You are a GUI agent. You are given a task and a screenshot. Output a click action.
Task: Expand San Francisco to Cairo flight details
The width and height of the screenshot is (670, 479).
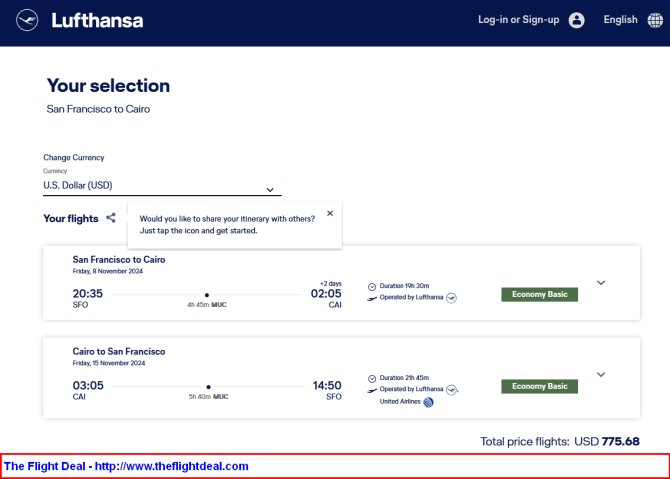tap(601, 283)
